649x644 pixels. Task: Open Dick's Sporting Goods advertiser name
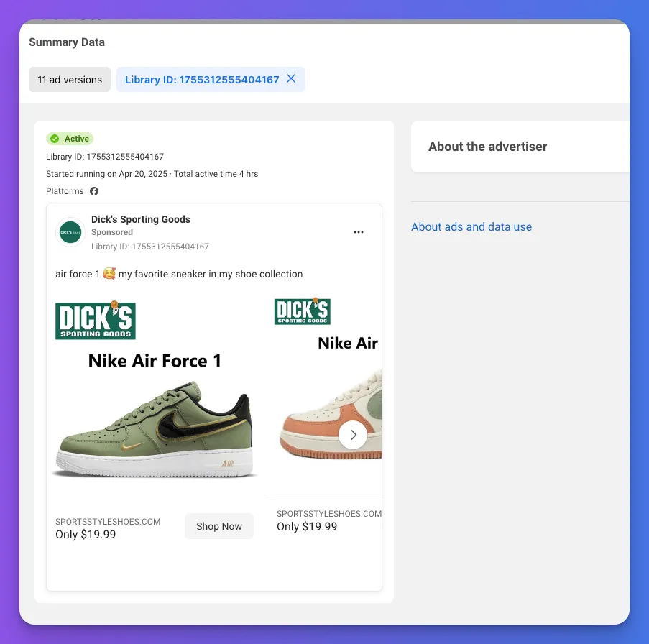click(141, 219)
